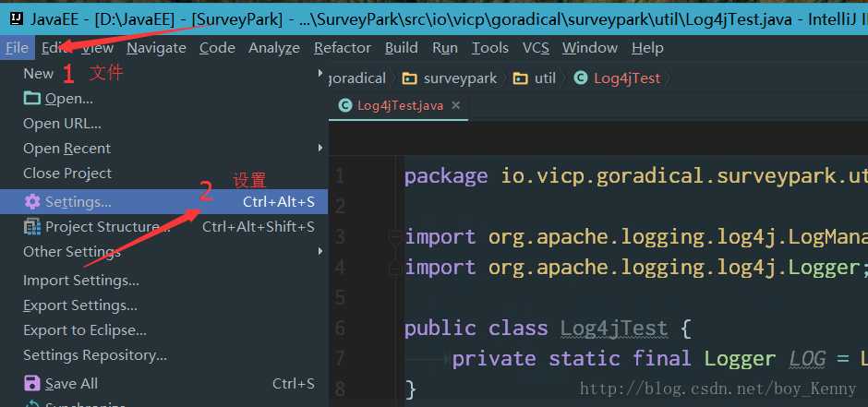This screenshot has width=868, height=407.
Task: Click the surveypark folder icon in breadcrumb
Action: [409, 78]
